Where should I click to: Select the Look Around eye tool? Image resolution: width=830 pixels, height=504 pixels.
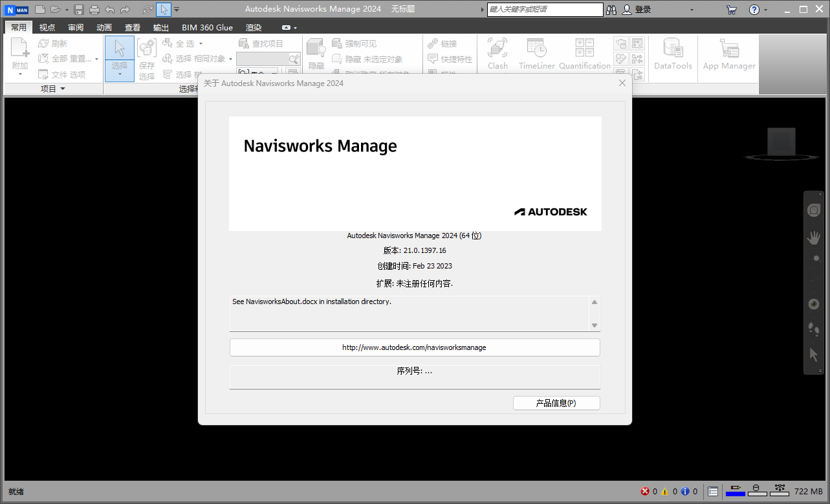(814, 304)
